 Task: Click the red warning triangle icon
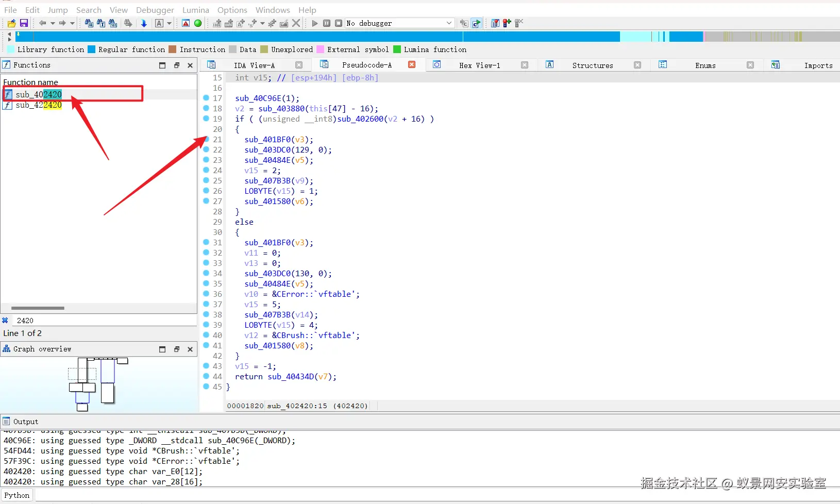pos(186,23)
